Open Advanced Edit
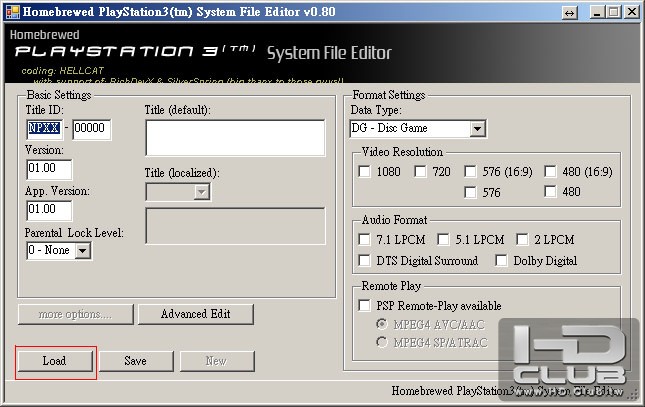The image size is (645, 407). pyautogui.click(x=196, y=314)
